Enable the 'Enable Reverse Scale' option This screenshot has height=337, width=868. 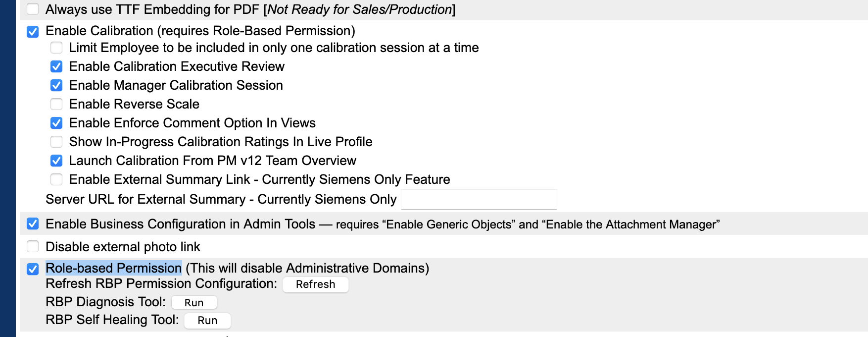click(x=56, y=104)
